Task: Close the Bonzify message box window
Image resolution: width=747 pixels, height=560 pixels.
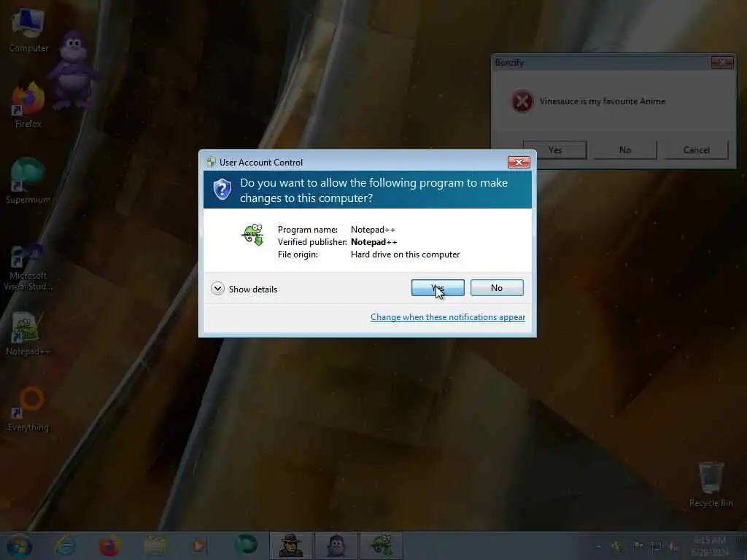Action: [x=721, y=63]
